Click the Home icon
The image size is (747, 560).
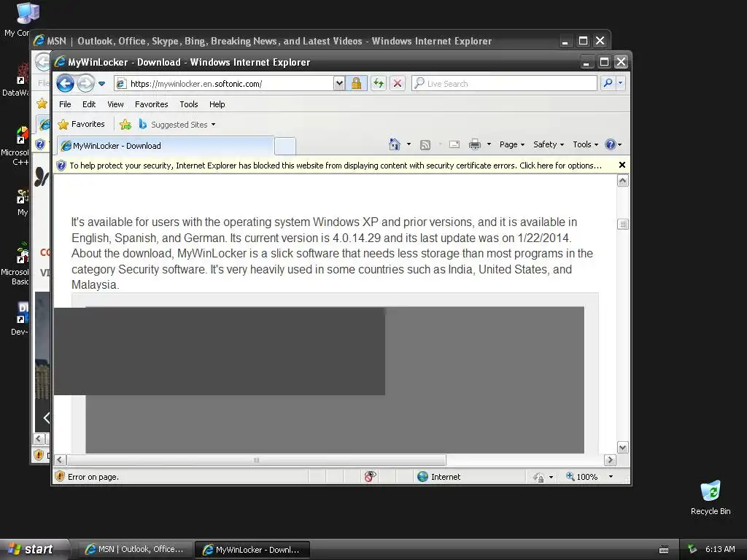(x=394, y=144)
